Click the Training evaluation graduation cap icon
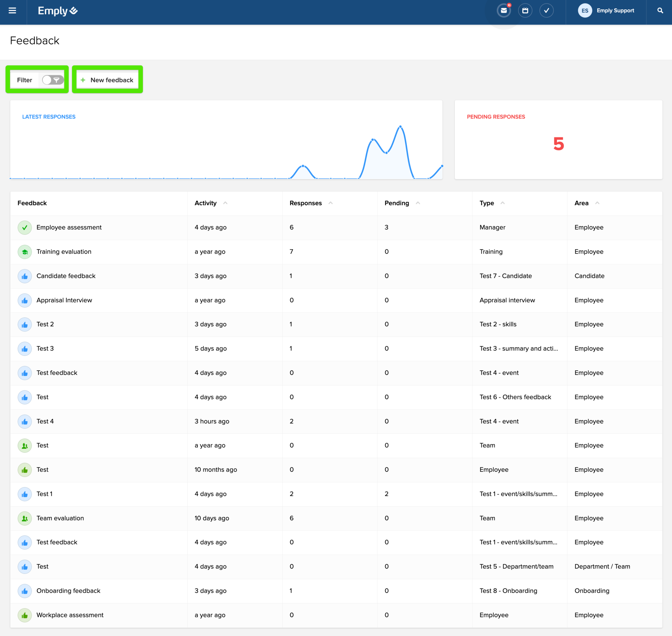672x636 pixels. tap(25, 252)
